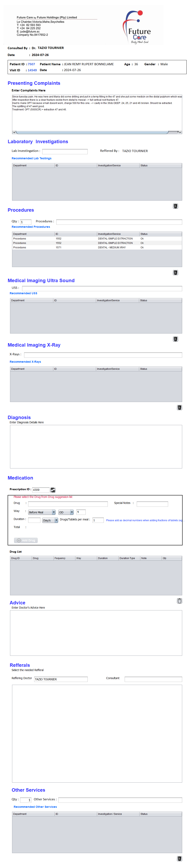Screen dimensions: 187x868
Task: Click Recommended Procedures link
Action: point(31,227)
